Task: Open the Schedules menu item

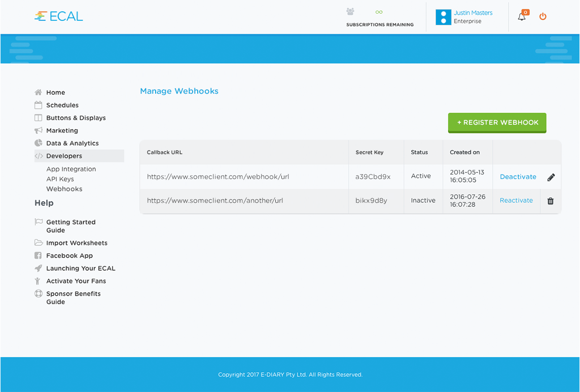Action: 62,105
